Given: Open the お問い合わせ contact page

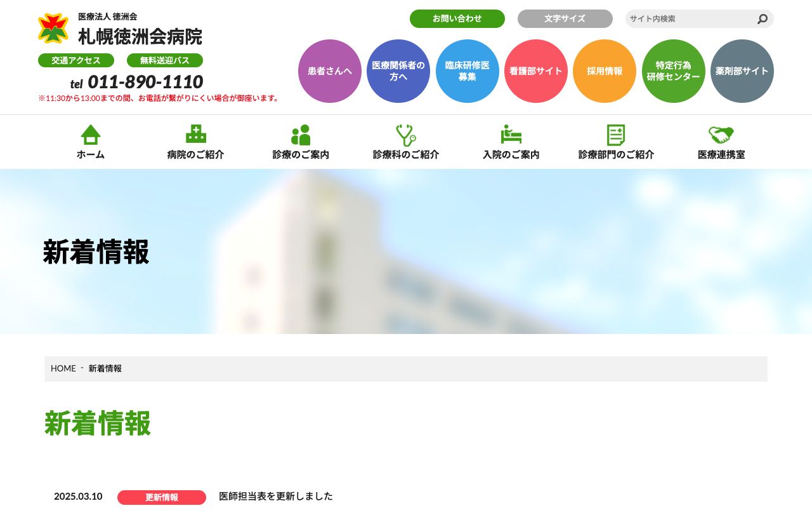Looking at the screenshot, I should [457, 18].
